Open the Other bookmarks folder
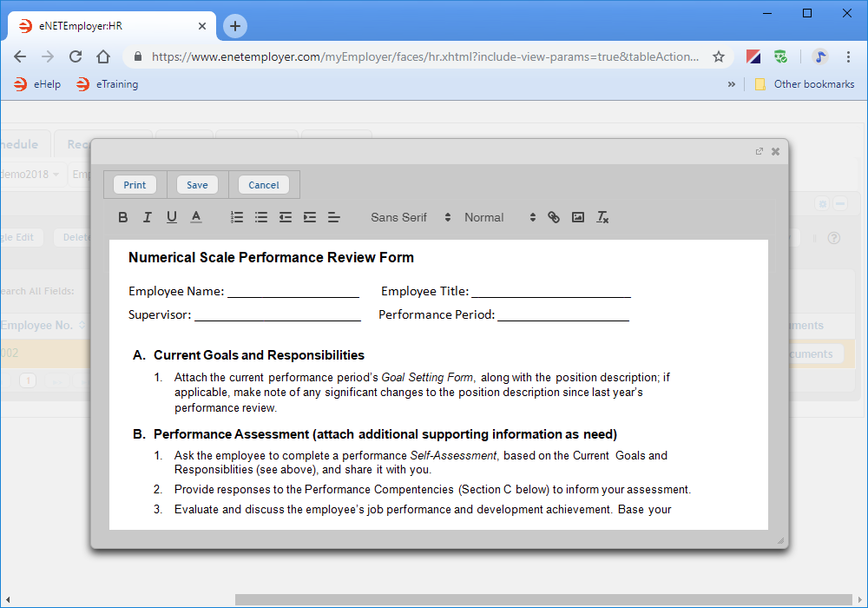The width and height of the screenshot is (868, 608). tap(805, 84)
